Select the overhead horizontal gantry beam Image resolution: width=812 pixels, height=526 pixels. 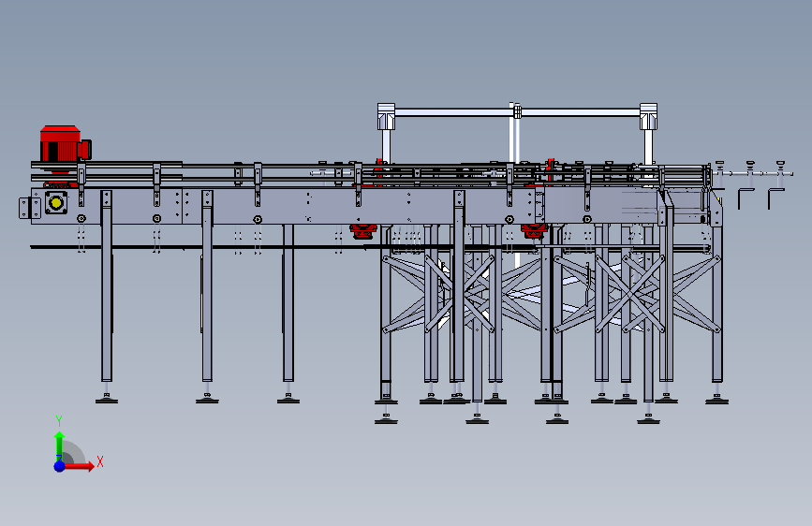click(x=517, y=112)
